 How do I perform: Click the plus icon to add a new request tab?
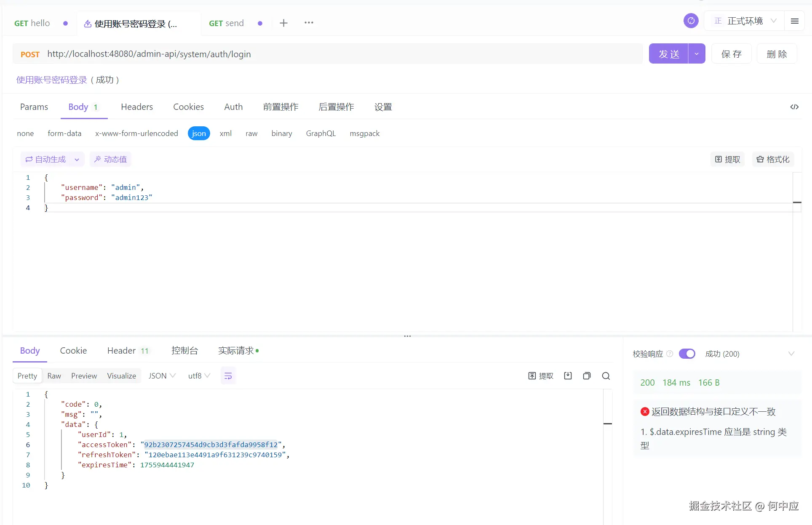point(283,23)
